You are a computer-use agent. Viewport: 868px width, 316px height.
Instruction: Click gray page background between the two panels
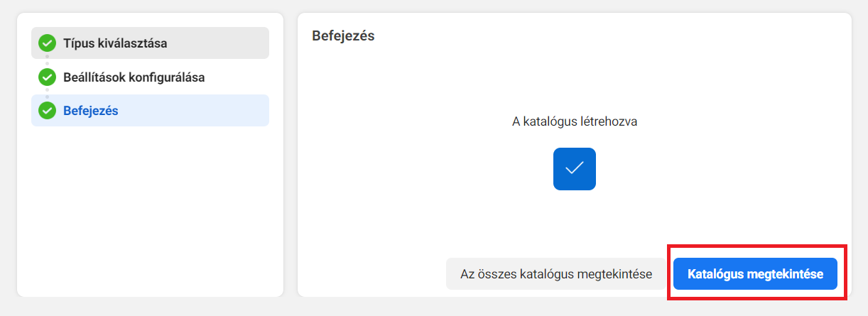[x=291, y=156]
